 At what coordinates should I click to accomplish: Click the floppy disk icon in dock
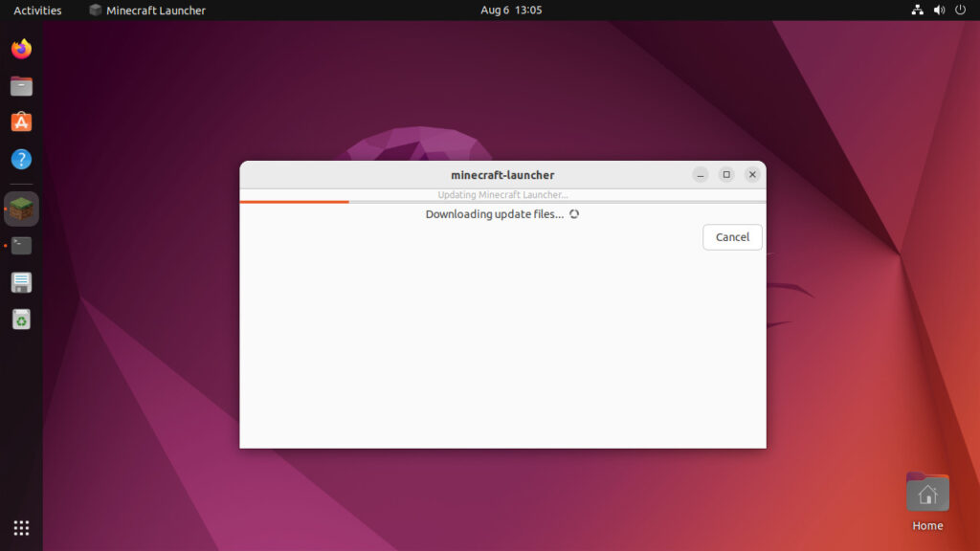click(21, 282)
